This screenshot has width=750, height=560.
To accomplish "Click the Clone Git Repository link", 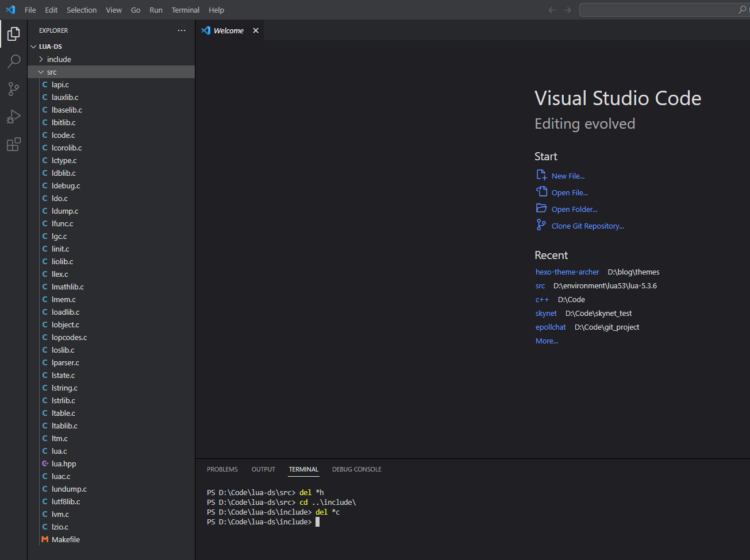I will pyautogui.click(x=587, y=225).
